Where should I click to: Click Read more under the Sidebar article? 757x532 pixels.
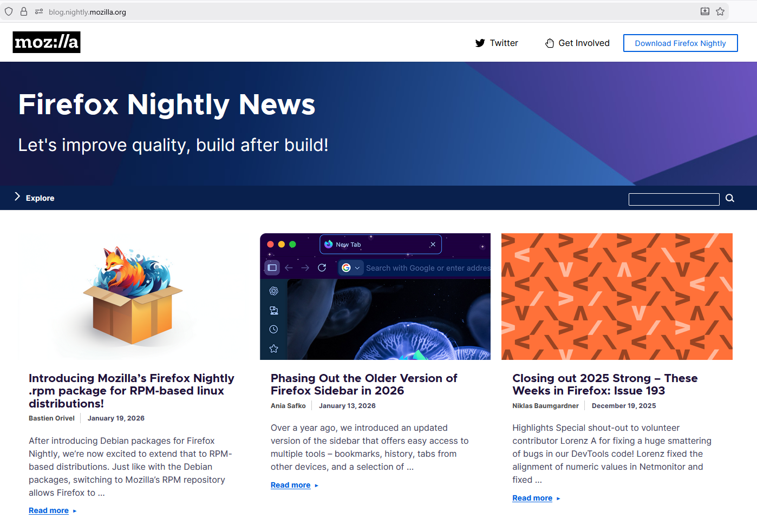pyautogui.click(x=291, y=485)
